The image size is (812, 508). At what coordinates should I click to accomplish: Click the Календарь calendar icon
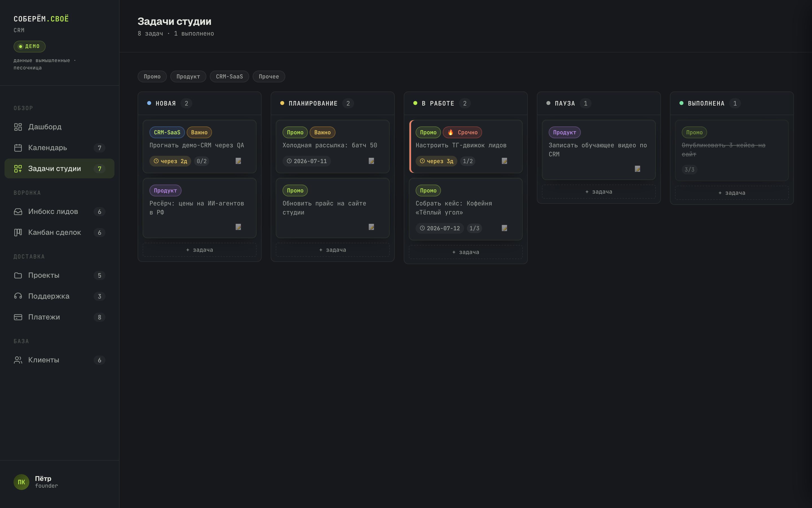click(x=18, y=148)
